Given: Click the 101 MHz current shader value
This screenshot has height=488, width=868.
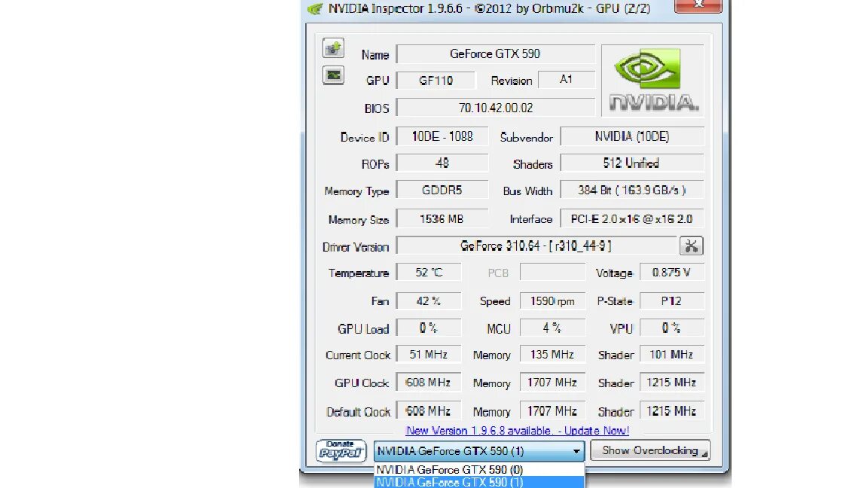Looking at the screenshot, I should (x=671, y=354).
